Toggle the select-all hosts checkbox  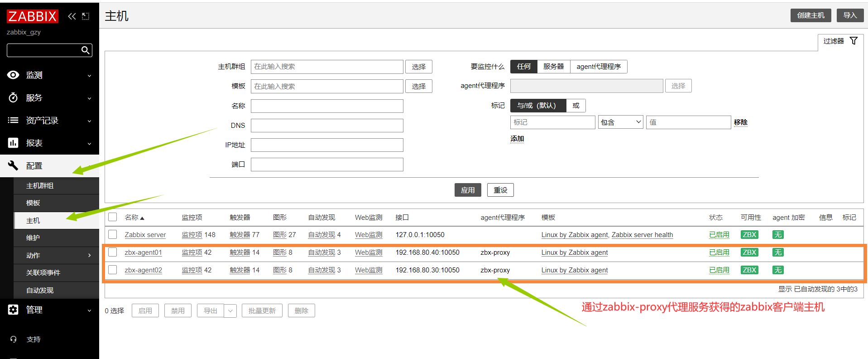(x=113, y=217)
